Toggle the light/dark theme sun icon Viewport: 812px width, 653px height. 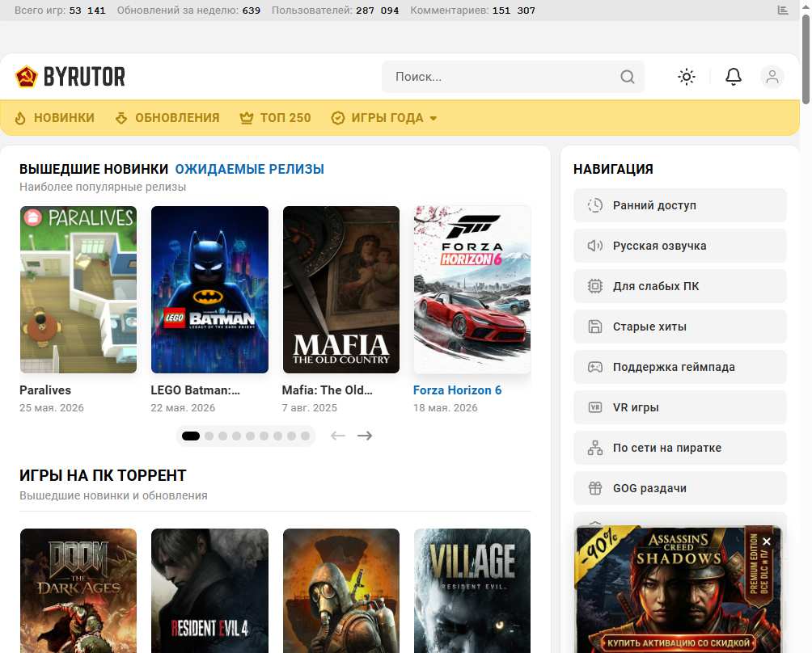tap(687, 77)
